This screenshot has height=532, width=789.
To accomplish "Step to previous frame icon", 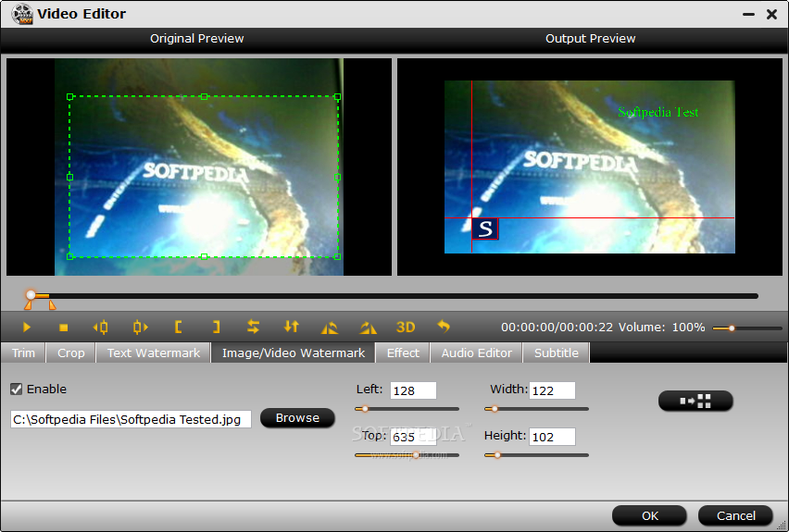I will (x=100, y=328).
